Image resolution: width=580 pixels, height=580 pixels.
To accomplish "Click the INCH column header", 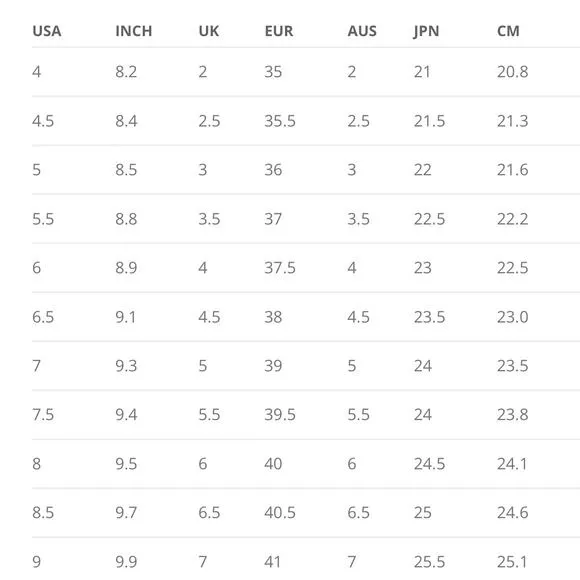I will [x=134, y=31].
